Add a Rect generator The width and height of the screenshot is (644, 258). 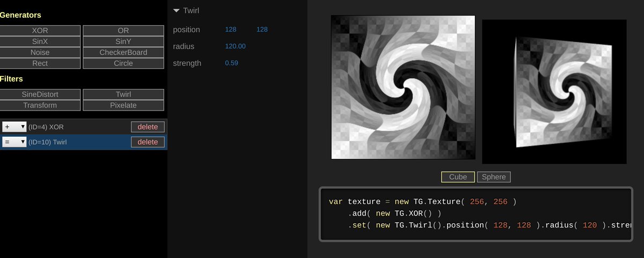pos(40,63)
